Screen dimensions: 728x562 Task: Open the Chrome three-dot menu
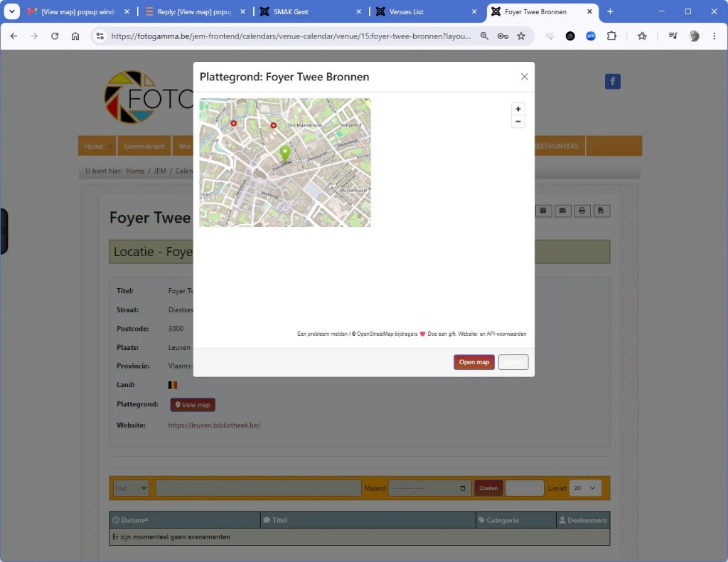coord(714,36)
